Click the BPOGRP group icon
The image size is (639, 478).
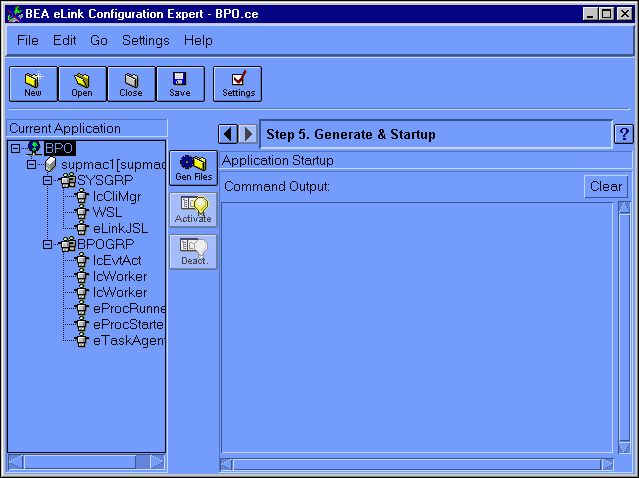coord(68,245)
